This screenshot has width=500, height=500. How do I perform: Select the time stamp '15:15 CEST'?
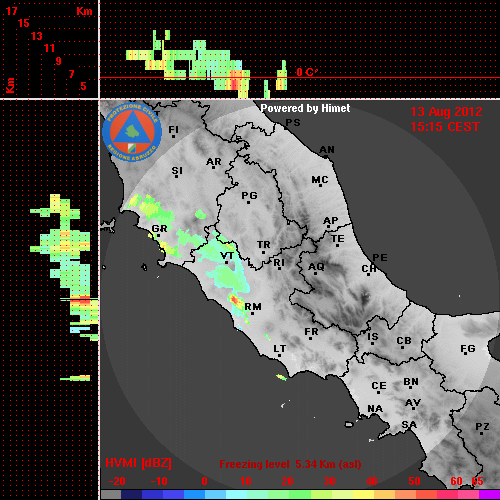(x=445, y=127)
